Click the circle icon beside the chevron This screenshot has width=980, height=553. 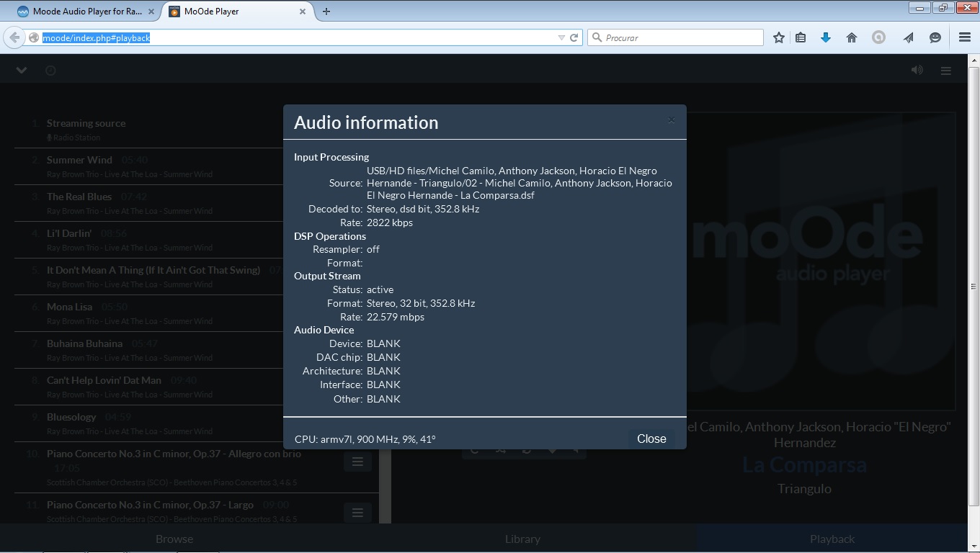click(x=50, y=71)
